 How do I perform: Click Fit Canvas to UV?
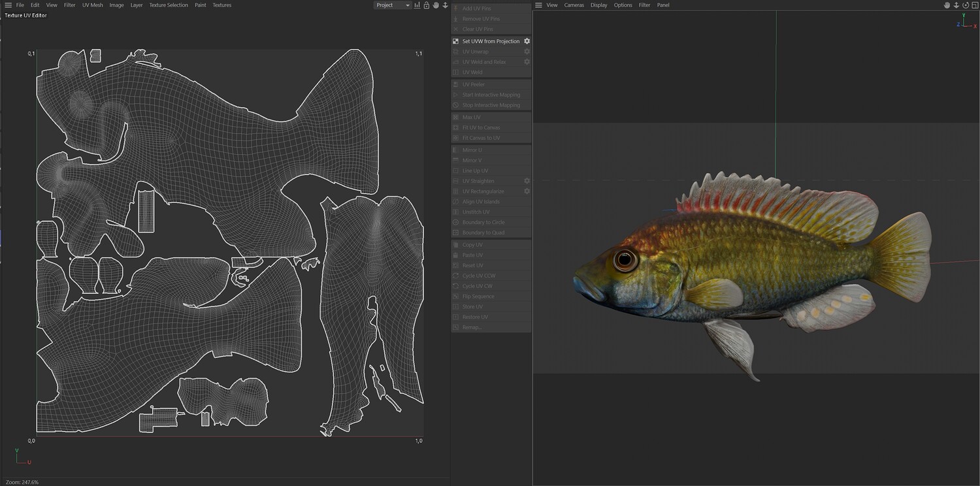[x=491, y=138]
